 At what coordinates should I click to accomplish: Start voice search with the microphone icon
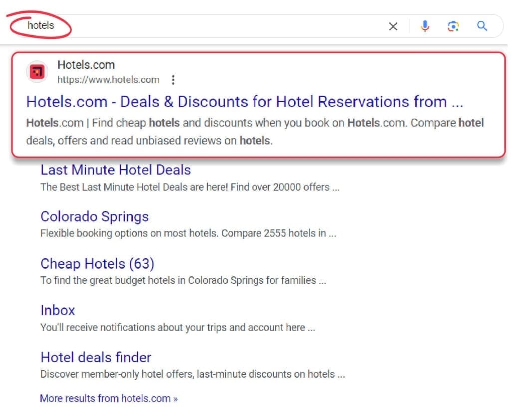pos(425,26)
